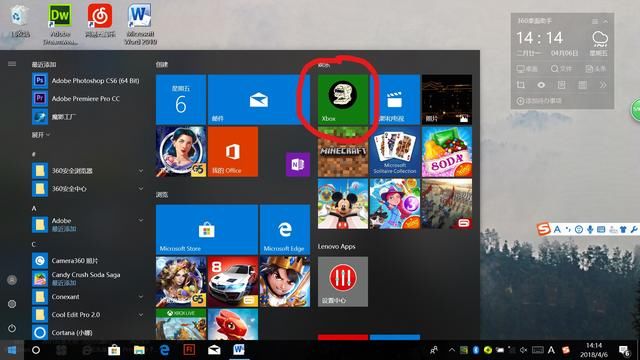The image size is (640, 360).
Task: Click the eye icon in 360 widget
Action: point(541,85)
